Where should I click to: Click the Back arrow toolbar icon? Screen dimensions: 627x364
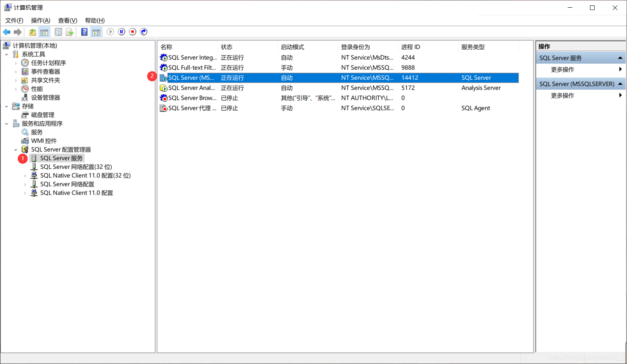coord(7,32)
